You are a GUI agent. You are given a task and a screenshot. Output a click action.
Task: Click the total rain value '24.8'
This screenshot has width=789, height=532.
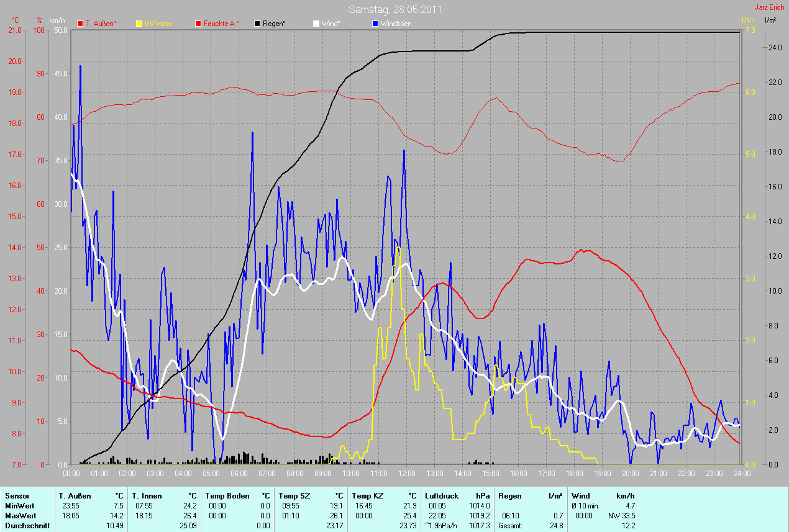[556, 526]
